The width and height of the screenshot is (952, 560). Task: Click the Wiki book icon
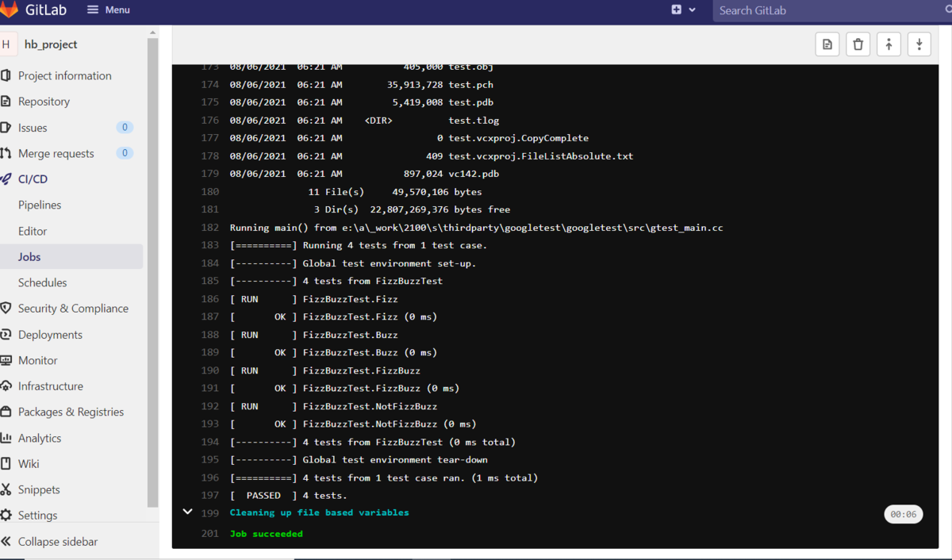click(6, 464)
